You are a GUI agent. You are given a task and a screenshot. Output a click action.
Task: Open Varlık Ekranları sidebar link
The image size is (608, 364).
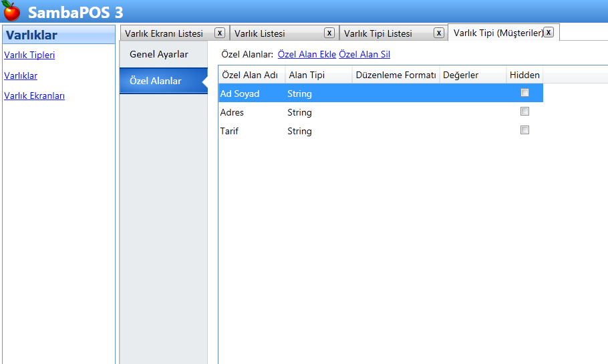[x=34, y=96]
